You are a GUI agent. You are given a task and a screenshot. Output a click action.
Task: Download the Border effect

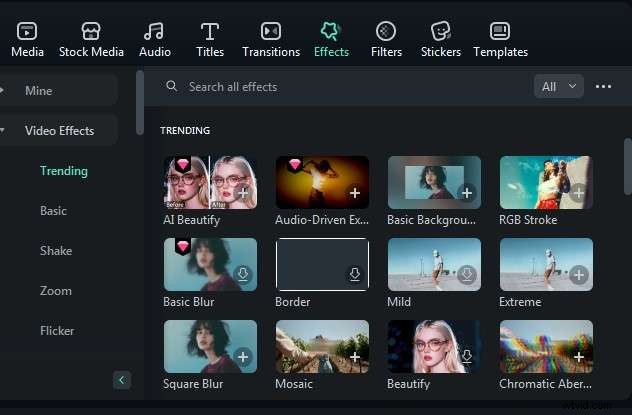point(354,275)
